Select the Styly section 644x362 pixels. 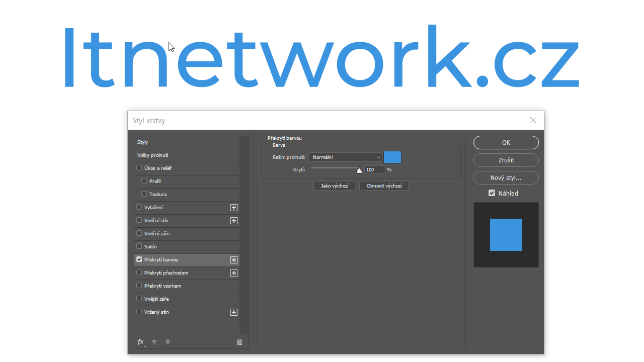[186, 142]
